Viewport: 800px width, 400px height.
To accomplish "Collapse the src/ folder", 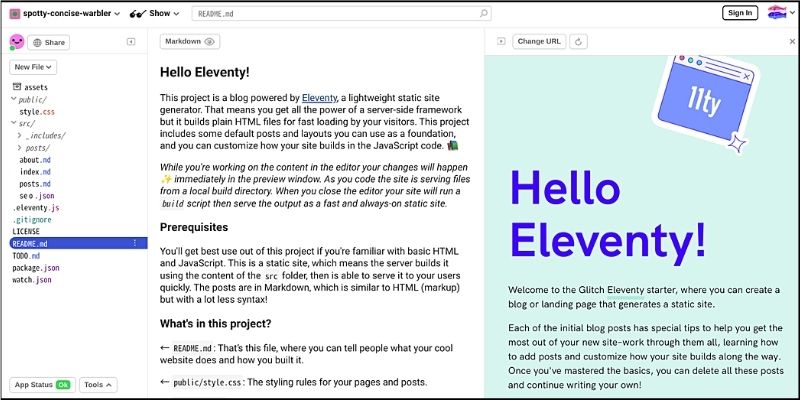I will pos(23,123).
